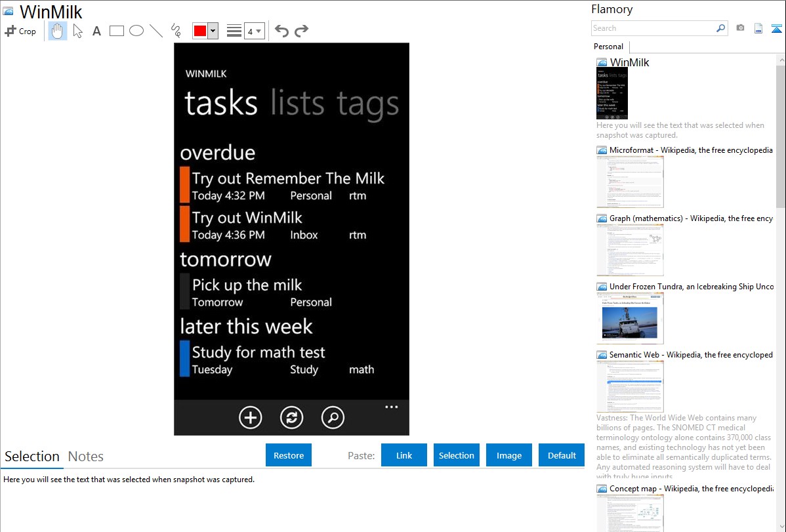Click the icon beside Under Frozen Tundra title
786x532 pixels.
pos(602,287)
